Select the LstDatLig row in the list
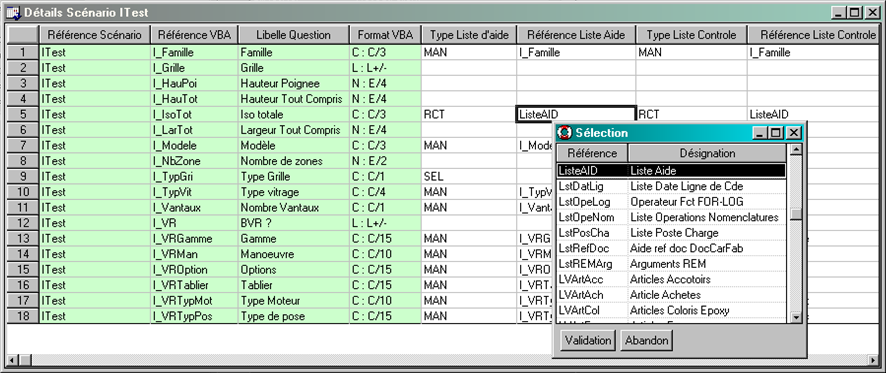 point(671,186)
